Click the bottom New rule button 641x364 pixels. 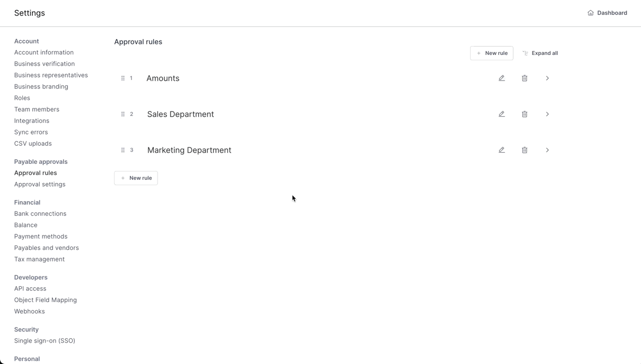click(136, 178)
